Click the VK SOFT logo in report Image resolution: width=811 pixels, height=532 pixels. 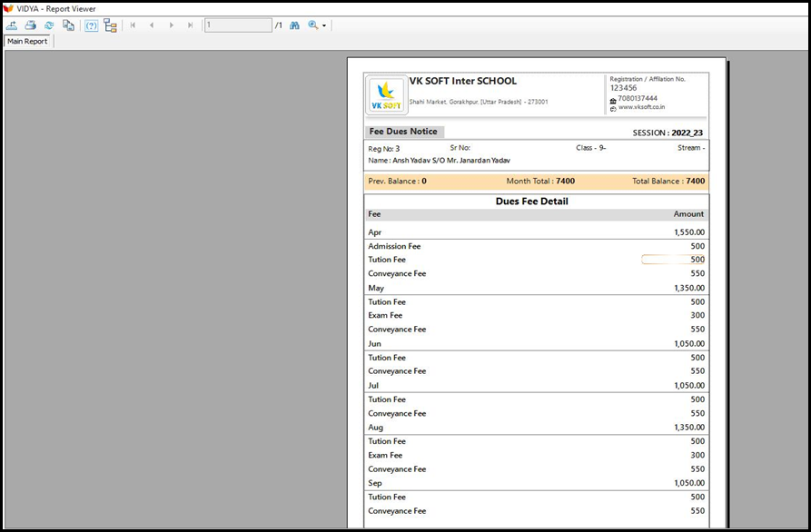click(x=386, y=95)
